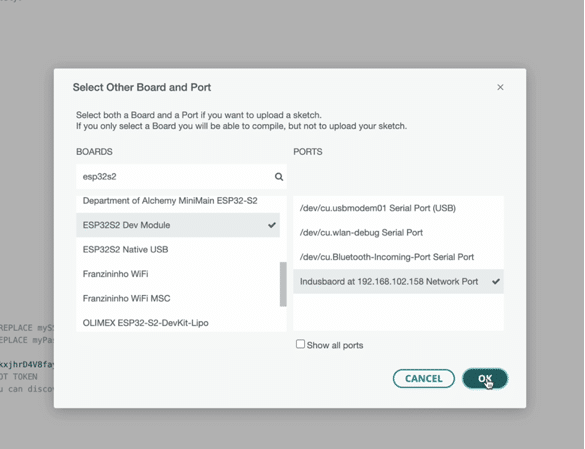This screenshot has width=585, height=449.
Task: Select the Franzininho WiFi board
Action: tap(178, 274)
